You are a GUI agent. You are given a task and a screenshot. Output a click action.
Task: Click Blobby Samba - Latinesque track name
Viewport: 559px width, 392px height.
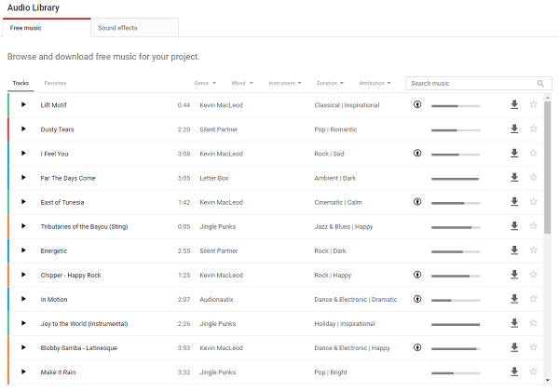[79, 348]
